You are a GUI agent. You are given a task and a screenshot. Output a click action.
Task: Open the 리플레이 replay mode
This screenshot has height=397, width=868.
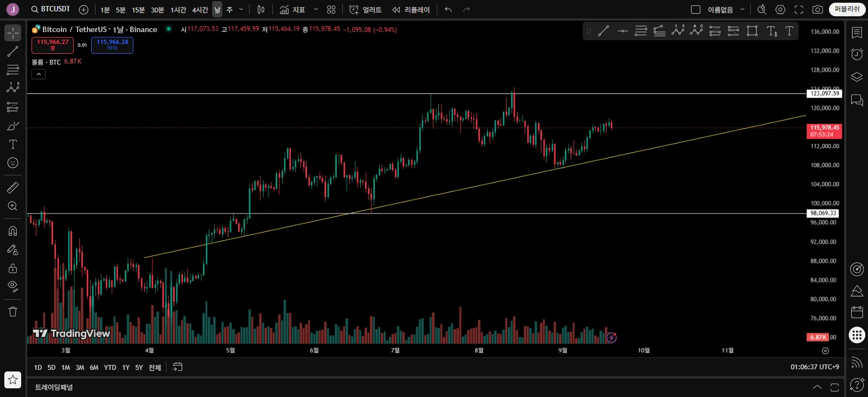coord(411,10)
